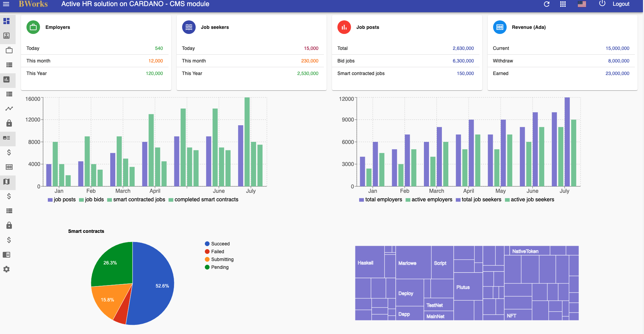The height and width of the screenshot is (334, 644).
Task: Click Job seekers This Year value 2,530,000
Action: pyautogui.click(x=308, y=73)
